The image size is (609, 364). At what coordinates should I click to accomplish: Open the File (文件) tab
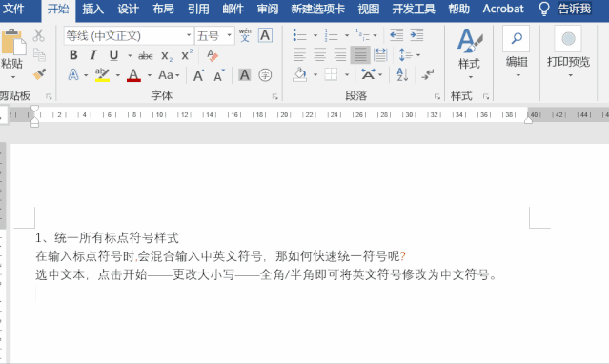pos(13,9)
